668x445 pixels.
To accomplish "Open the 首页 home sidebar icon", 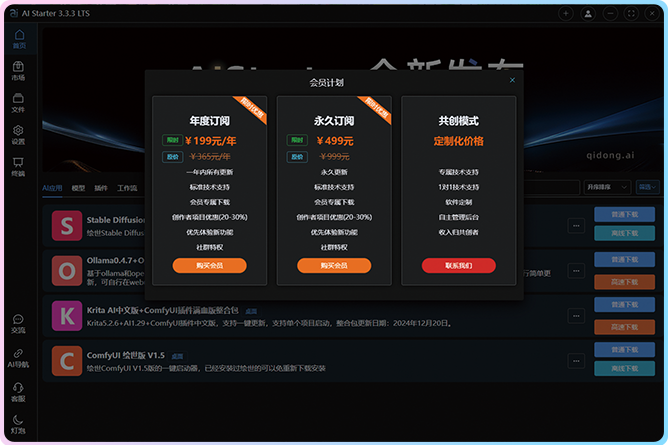I will tap(19, 39).
